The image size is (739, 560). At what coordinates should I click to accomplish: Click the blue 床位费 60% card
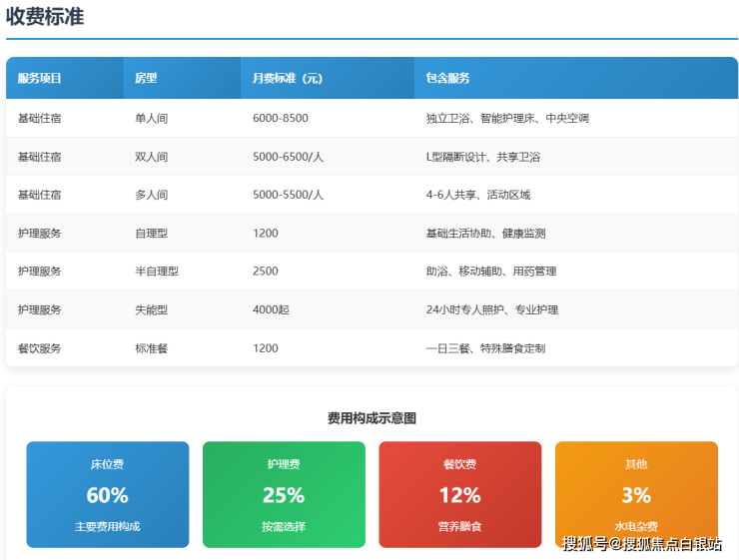pyautogui.click(x=107, y=495)
